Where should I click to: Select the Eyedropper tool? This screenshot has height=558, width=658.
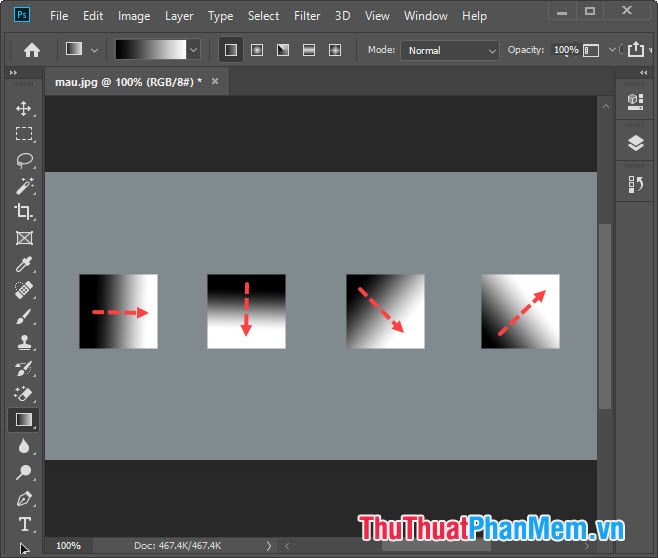[24, 264]
